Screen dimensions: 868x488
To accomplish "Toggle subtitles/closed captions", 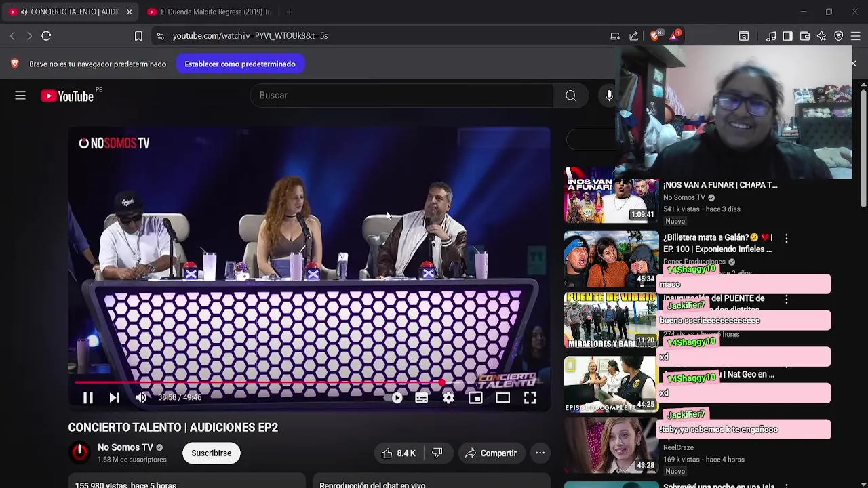I will point(422,398).
